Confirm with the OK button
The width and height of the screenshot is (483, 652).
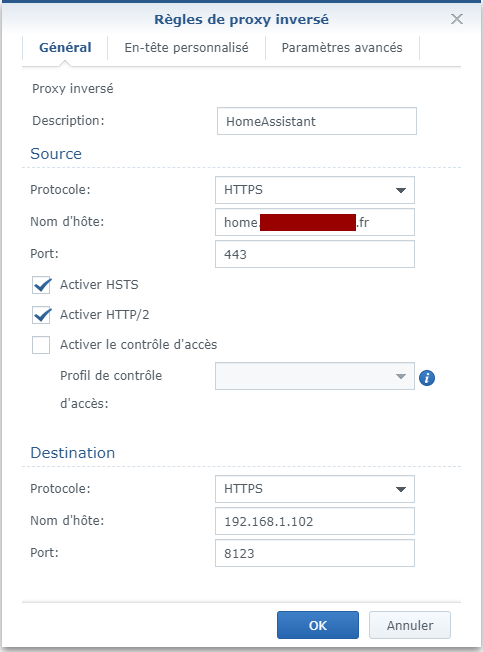tap(318, 625)
